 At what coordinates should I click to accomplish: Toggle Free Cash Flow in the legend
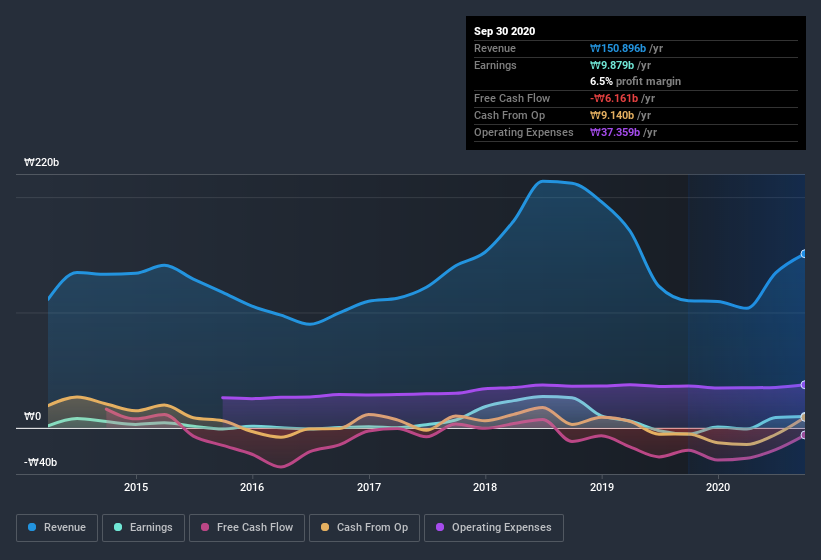pyautogui.click(x=247, y=527)
